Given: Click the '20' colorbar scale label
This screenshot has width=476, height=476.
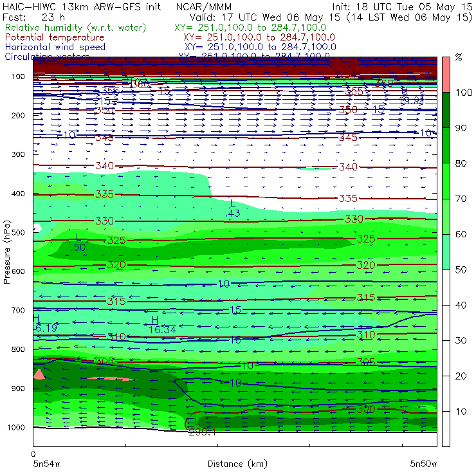Looking at the screenshot, I should (461, 376).
